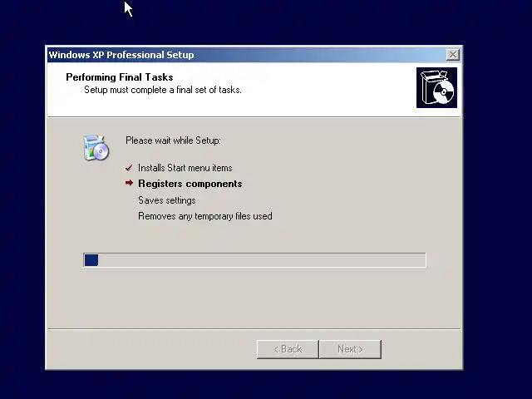This screenshot has height=399, width=532.
Task: Click the red arrow beside Registers components
Action: [129, 183]
